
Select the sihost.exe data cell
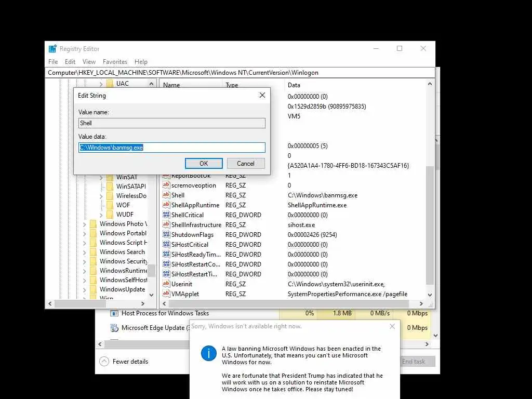[301, 224]
